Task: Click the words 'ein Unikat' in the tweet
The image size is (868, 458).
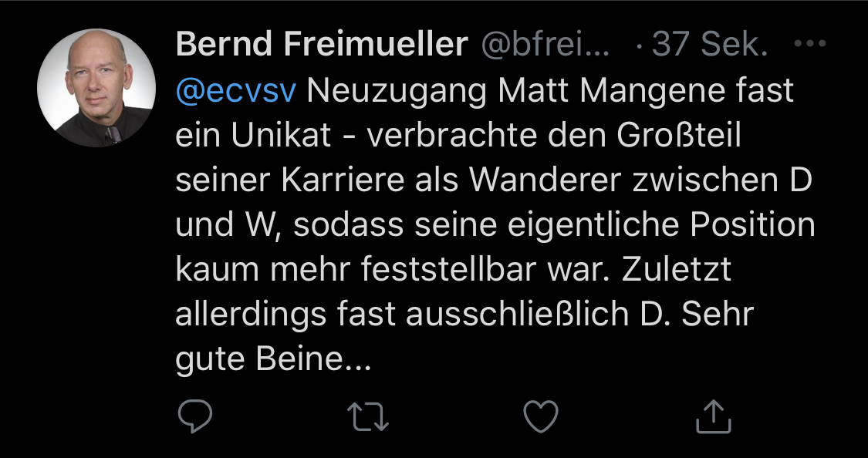Action: point(253,136)
